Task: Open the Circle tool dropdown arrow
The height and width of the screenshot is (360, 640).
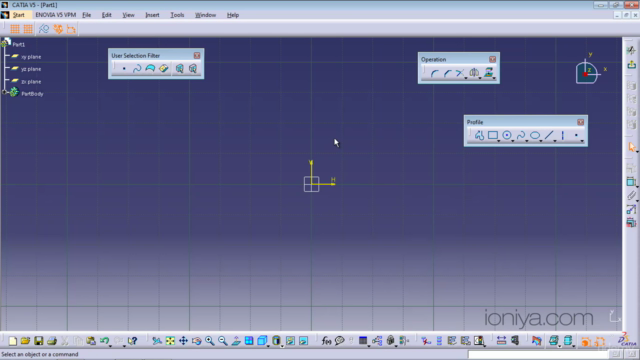Action: (513, 141)
